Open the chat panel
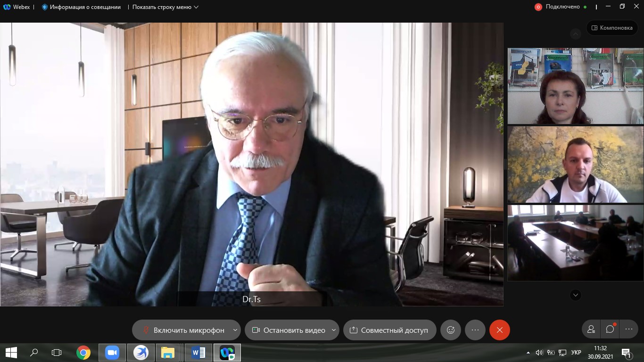The height and width of the screenshot is (362, 644). (610, 329)
